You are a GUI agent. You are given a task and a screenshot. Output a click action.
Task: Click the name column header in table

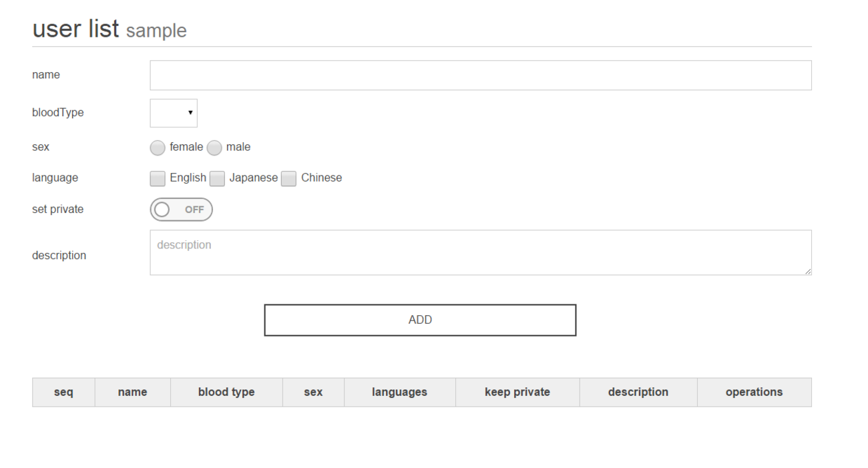pyautogui.click(x=132, y=393)
